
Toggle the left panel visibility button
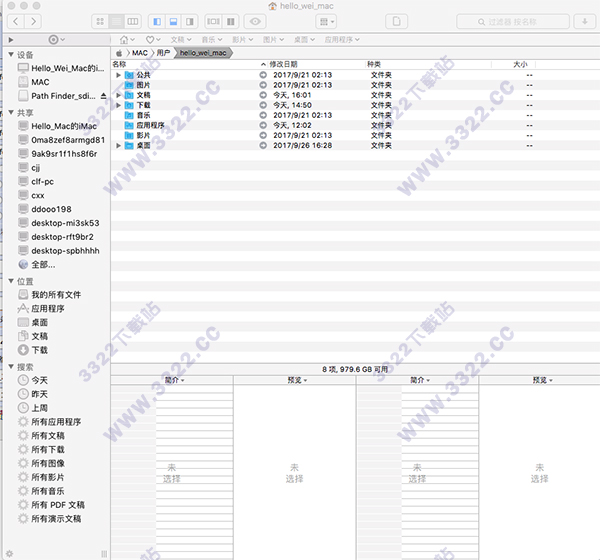click(x=158, y=20)
